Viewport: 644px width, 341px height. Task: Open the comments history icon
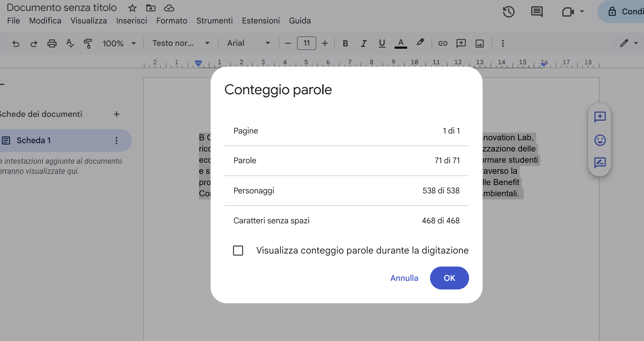pos(537,12)
